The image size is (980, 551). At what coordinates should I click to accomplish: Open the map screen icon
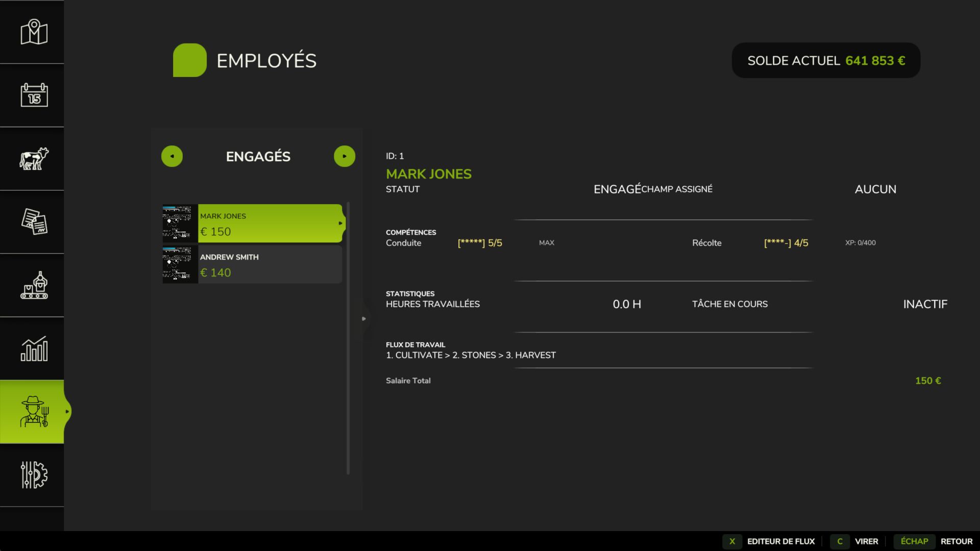tap(32, 32)
